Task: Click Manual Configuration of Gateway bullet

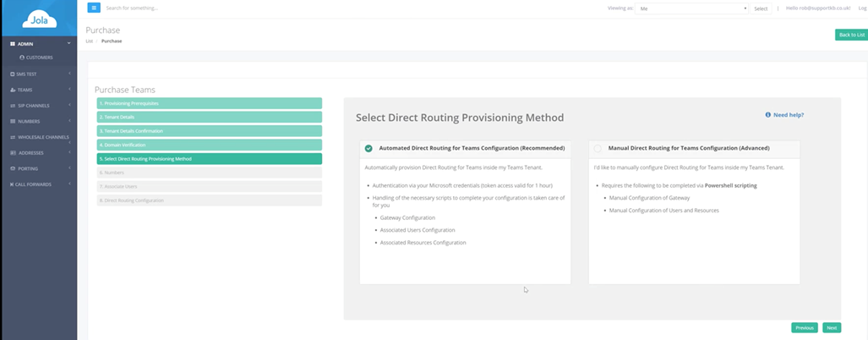Action: tap(649, 198)
